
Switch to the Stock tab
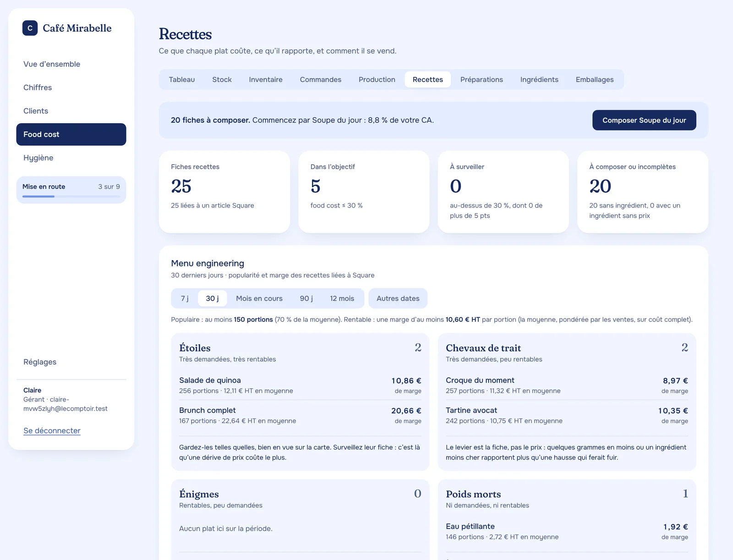pyautogui.click(x=222, y=79)
